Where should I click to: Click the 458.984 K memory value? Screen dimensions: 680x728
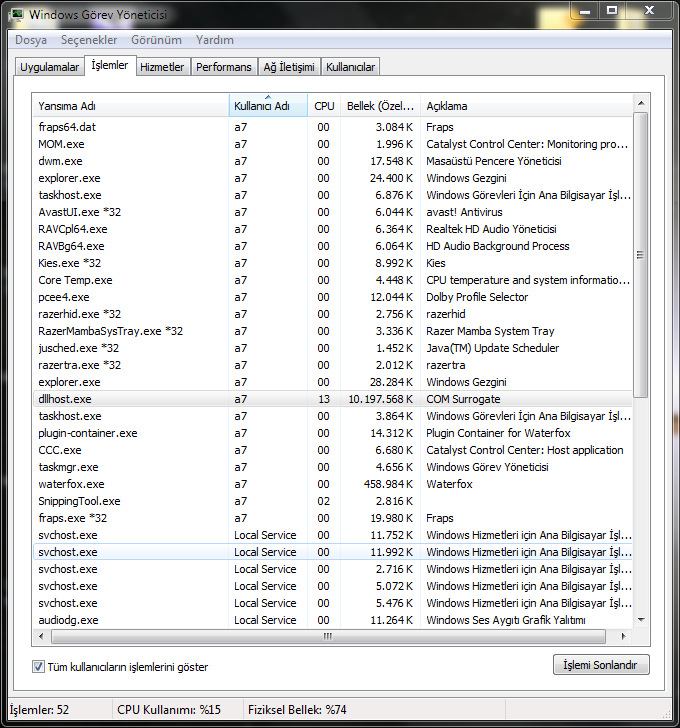point(388,484)
